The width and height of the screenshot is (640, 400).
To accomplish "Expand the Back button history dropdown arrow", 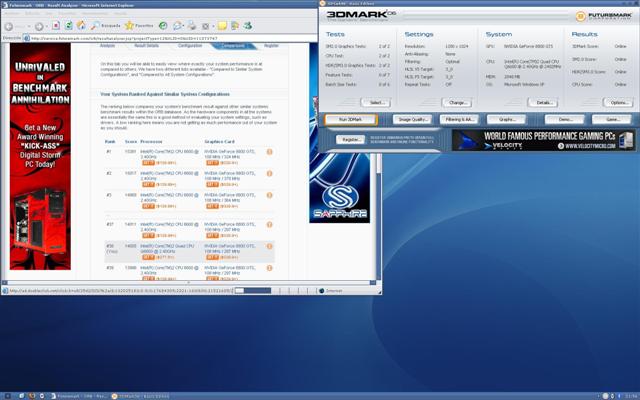I will (x=25, y=24).
